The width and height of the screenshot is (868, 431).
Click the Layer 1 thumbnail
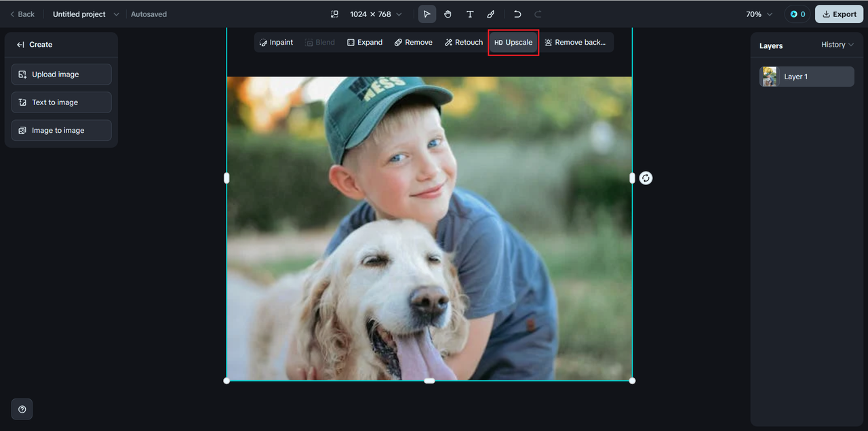769,77
